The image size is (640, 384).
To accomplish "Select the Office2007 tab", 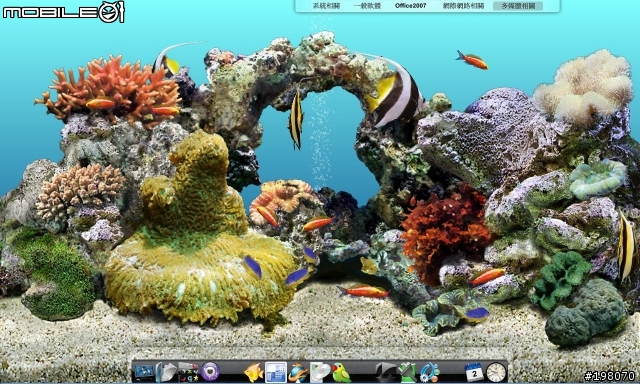I will click(411, 6).
